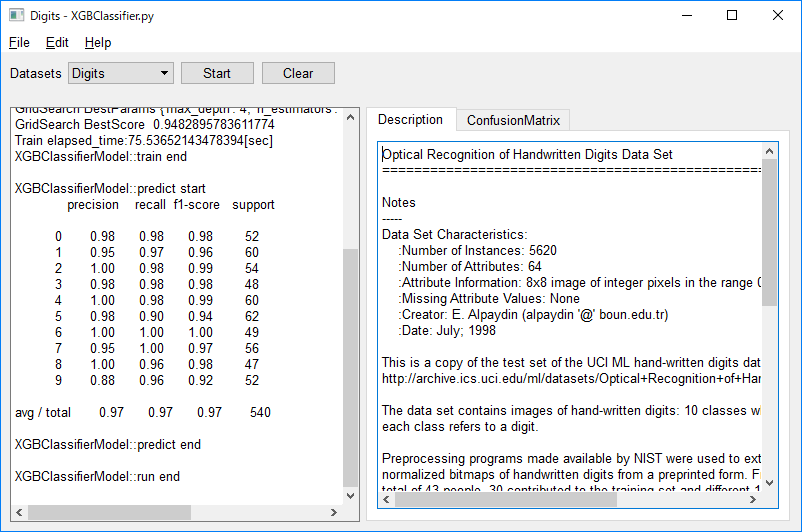Click the 'Date: July; 1998' line
Viewport: 802px width, 532px height.
point(447,330)
